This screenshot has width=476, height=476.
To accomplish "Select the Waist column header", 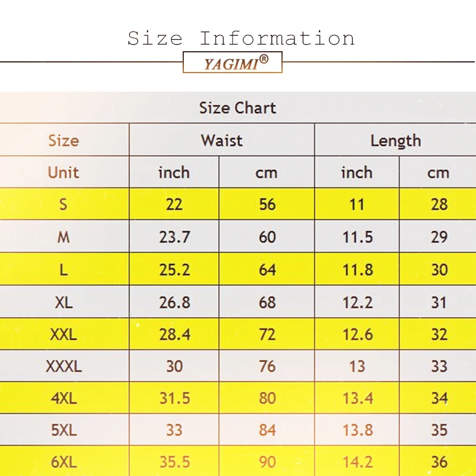I will (221, 140).
